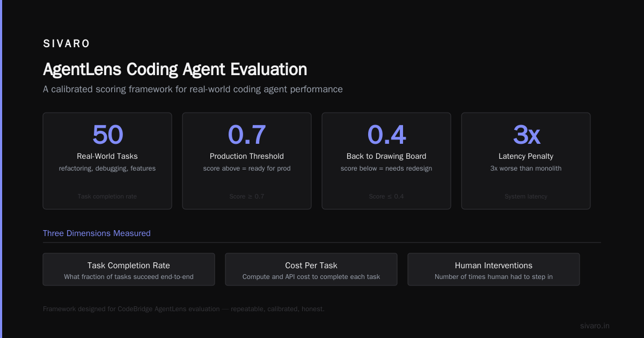The width and height of the screenshot is (644, 338).
Task: Select the Human Interventions box
Action: 494,269
